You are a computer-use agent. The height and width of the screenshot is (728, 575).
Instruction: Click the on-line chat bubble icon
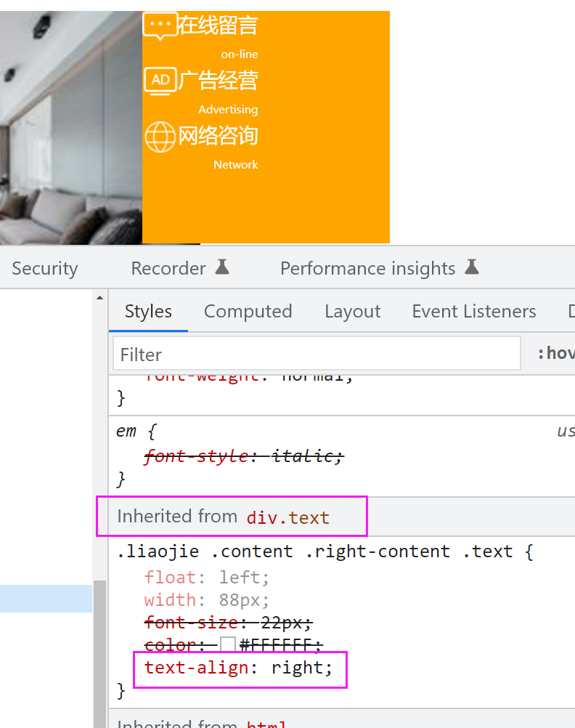pyautogui.click(x=160, y=26)
